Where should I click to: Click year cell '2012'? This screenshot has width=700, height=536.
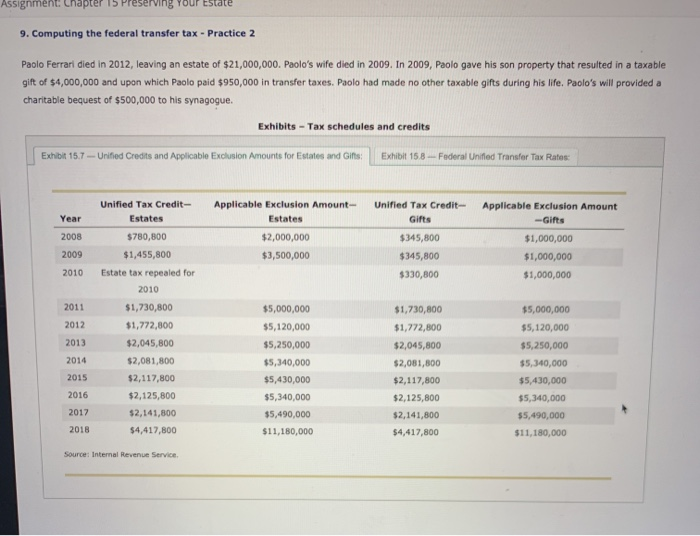click(x=75, y=325)
